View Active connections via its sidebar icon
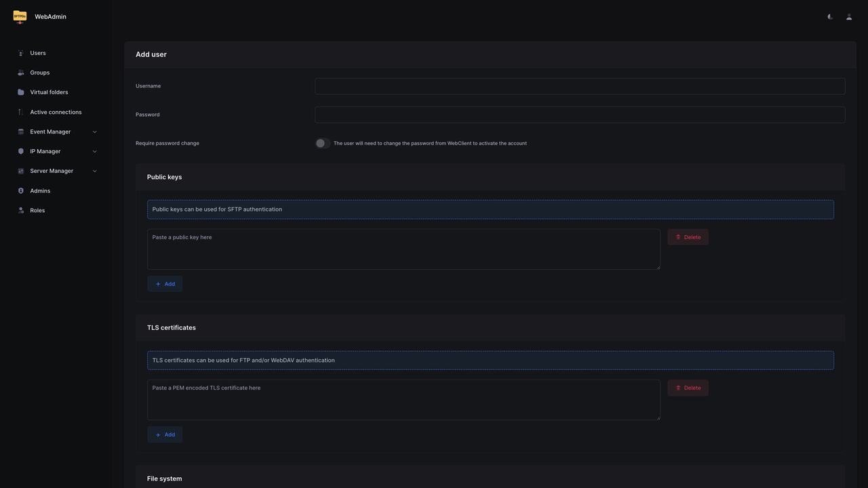The height and width of the screenshot is (488, 868). point(20,112)
